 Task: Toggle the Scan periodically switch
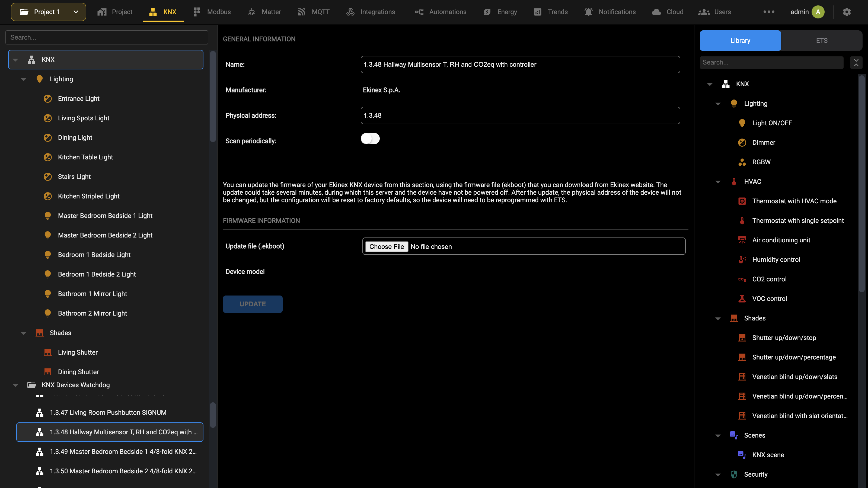coord(370,139)
